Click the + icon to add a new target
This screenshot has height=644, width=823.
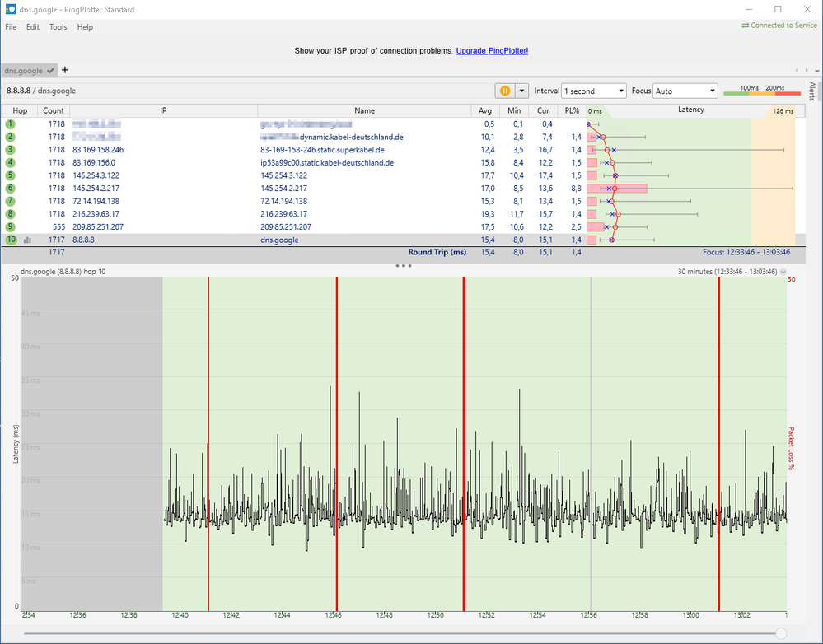pyautogui.click(x=64, y=70)
